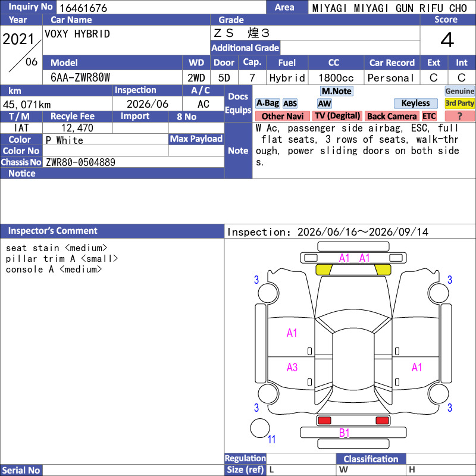Click the Back Camera badge
The width and height of the screenshot is (476, 476).
pos(392,116)
